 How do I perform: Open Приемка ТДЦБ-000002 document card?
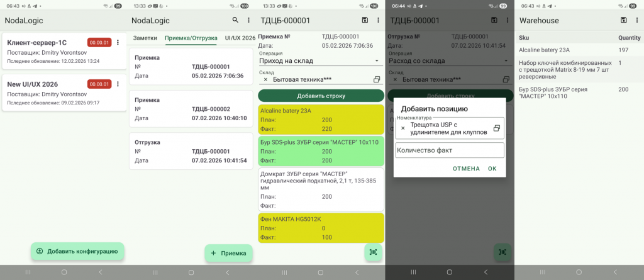[x=191, y=109]
